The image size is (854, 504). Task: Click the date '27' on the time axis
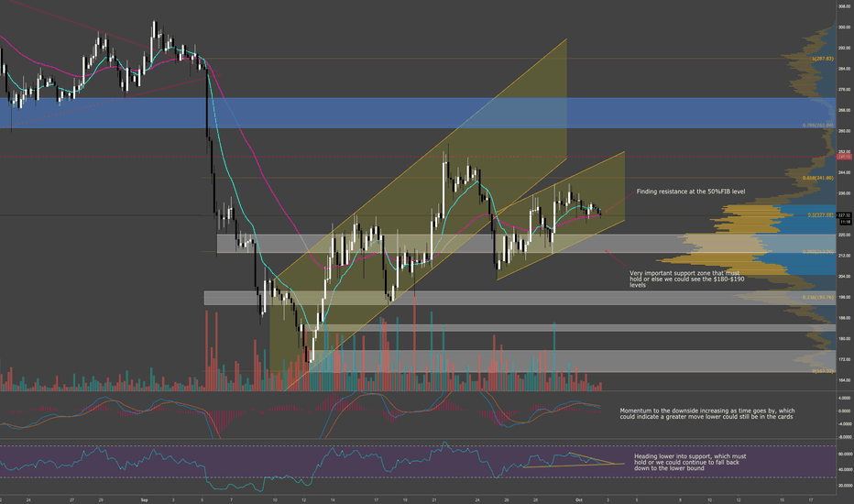point(71,499)
